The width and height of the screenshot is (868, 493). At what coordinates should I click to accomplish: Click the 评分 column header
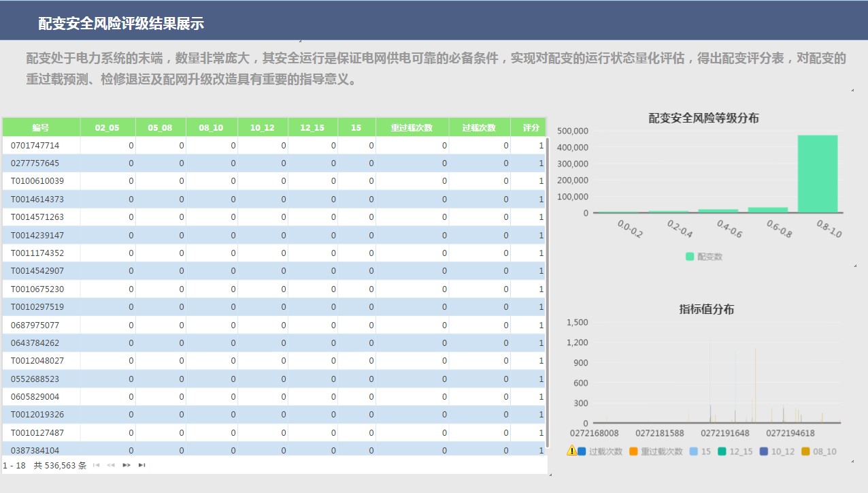(531, 127)
